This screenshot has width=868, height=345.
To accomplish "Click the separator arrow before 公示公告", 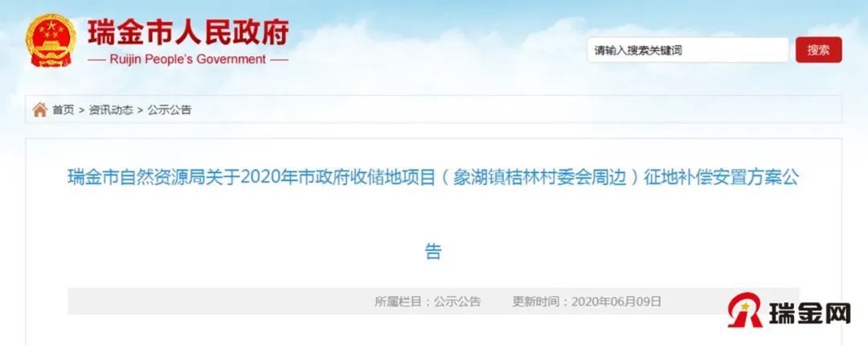I will [x=140, y=110].
